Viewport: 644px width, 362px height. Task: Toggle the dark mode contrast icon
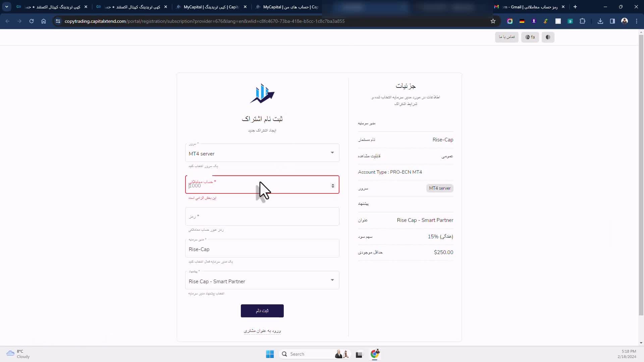tap(548, 37)
